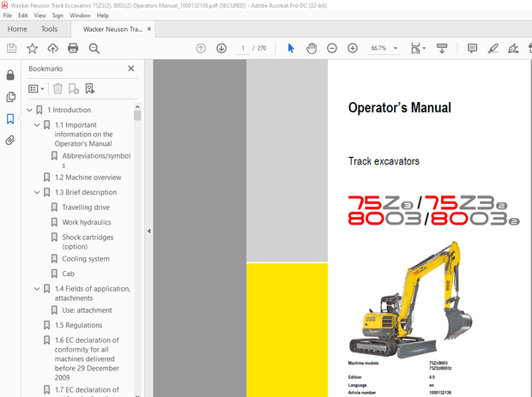Open the View menu
The height and width of the screenshot is (397, 532).
39,15
